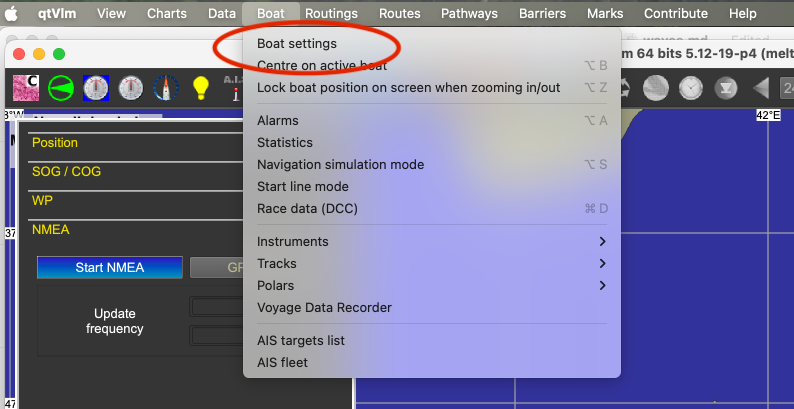
Task: Click the compass toolbar icon
Action: click(x=165, y=88)
